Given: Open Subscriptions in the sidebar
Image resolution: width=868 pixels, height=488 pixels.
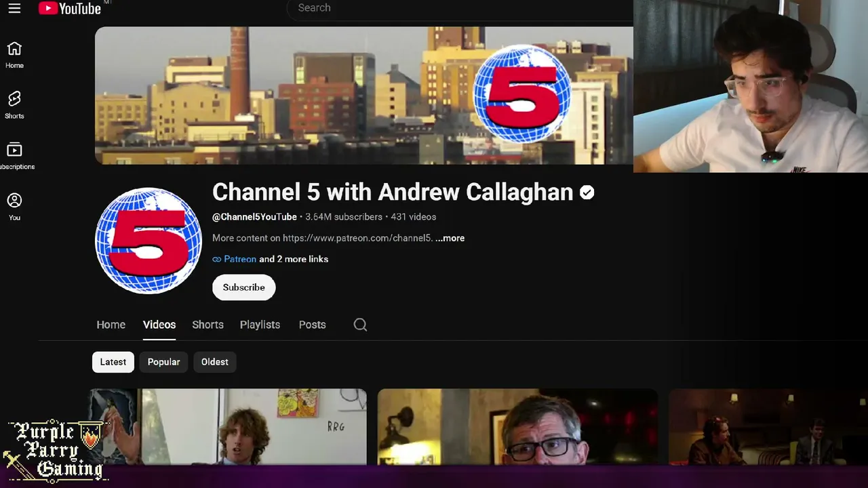Looking at the screenshot, I should [14, 157].
